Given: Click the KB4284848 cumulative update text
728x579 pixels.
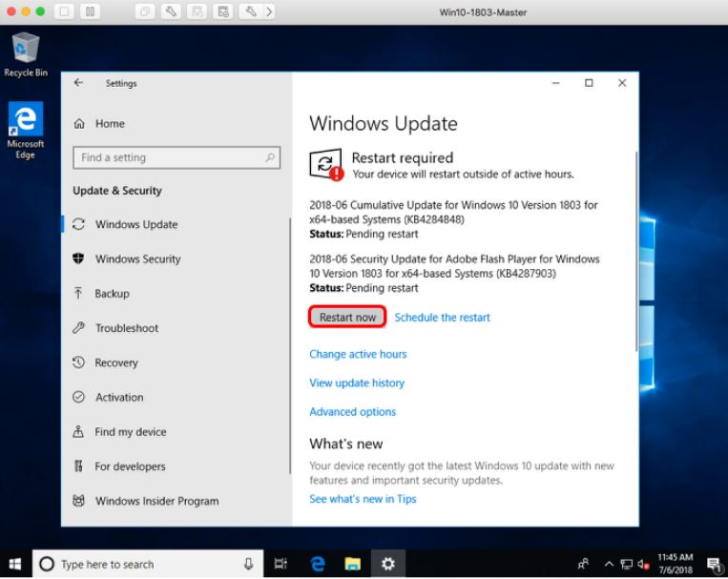Looking at the screenshot, I should [453, 212].
